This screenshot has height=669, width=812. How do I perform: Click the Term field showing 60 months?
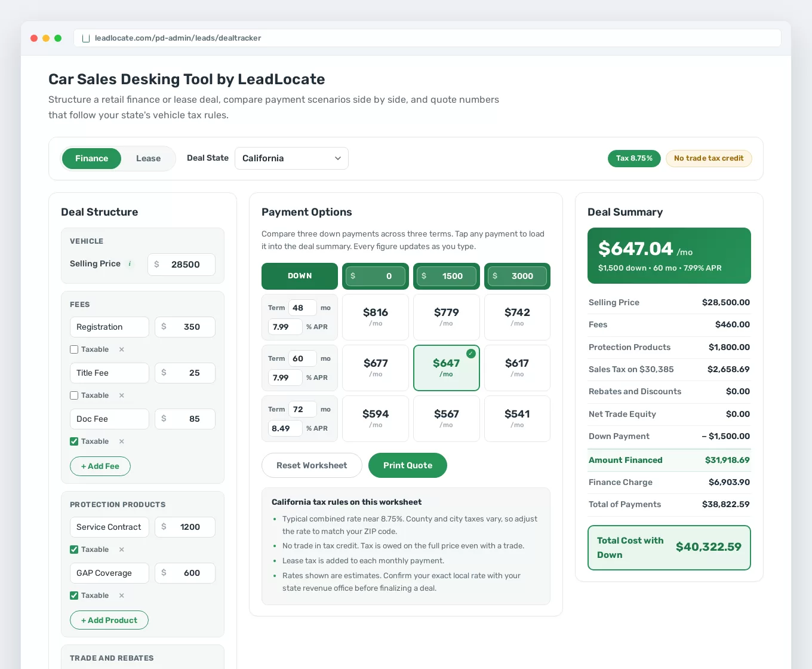click(302, 358)
